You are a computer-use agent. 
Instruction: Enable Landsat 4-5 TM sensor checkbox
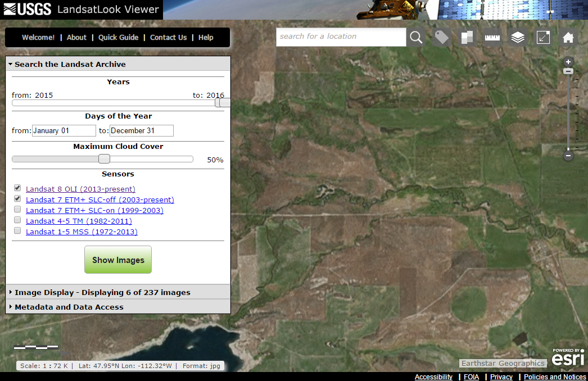[x=17, y=220]
